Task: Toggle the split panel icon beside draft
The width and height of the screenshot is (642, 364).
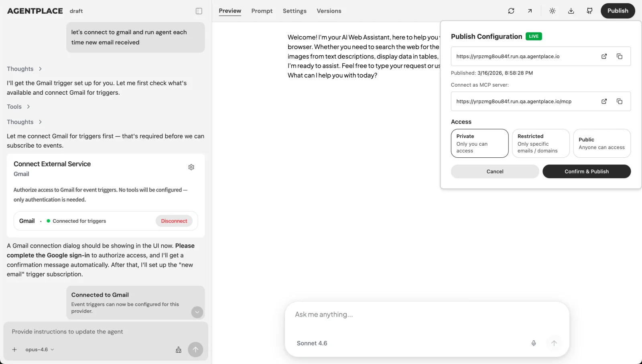Action: point(199,11)
